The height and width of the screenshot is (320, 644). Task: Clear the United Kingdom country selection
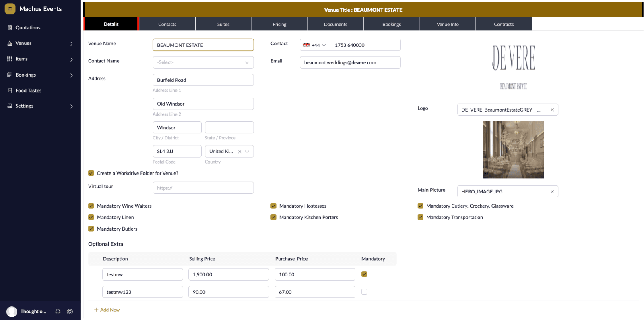coord(240,152)
